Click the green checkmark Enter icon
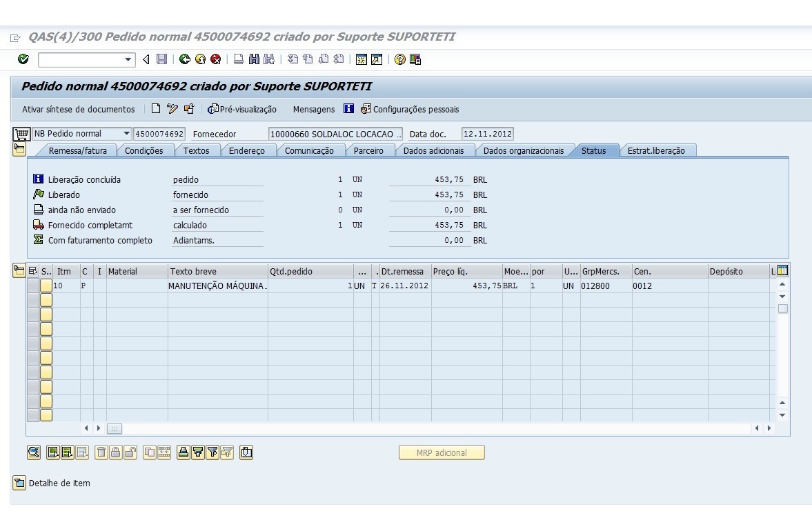 [x=23, y=59]
